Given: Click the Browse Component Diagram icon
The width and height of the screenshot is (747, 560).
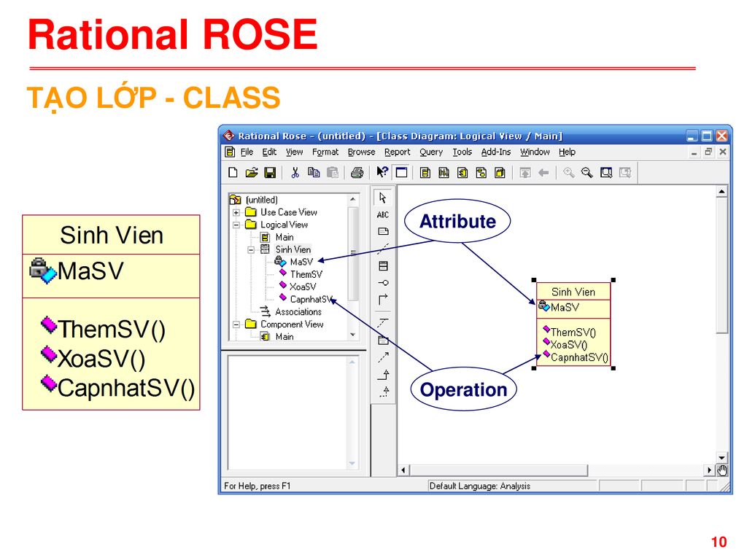Looking at the screenshot, I should tap(462, 172).
